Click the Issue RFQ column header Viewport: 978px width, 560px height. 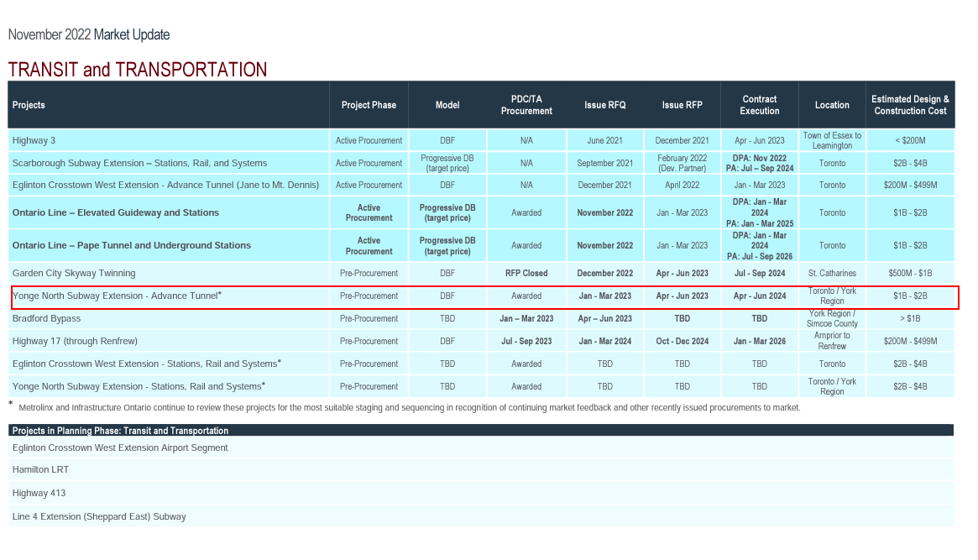pos(604,105)
